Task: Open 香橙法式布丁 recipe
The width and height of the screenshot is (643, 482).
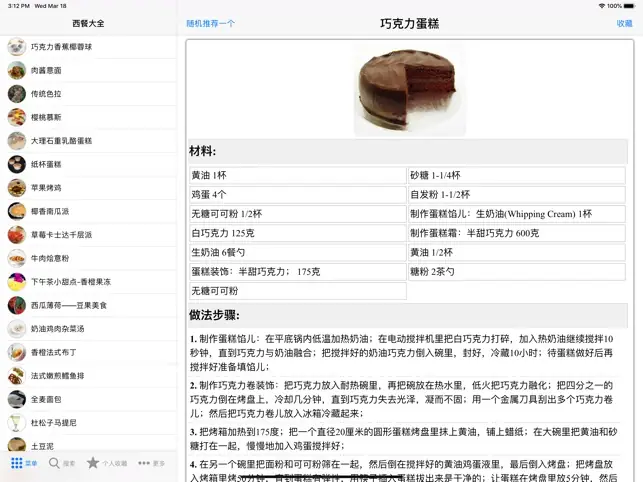Action: pos(54,352)
